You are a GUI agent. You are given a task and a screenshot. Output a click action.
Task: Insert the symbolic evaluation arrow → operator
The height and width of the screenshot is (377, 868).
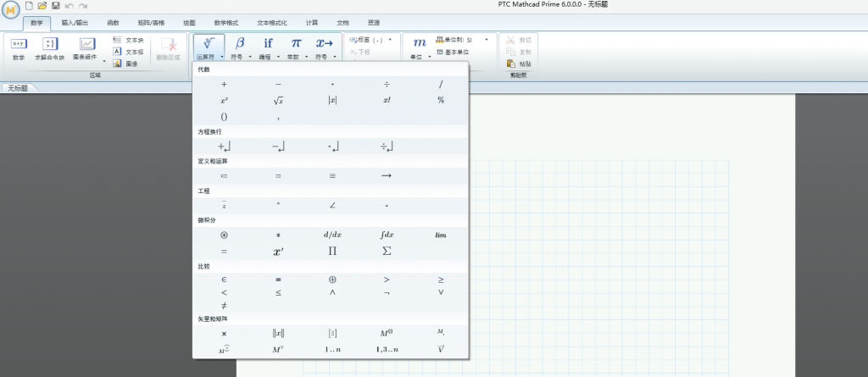(387, 176)
